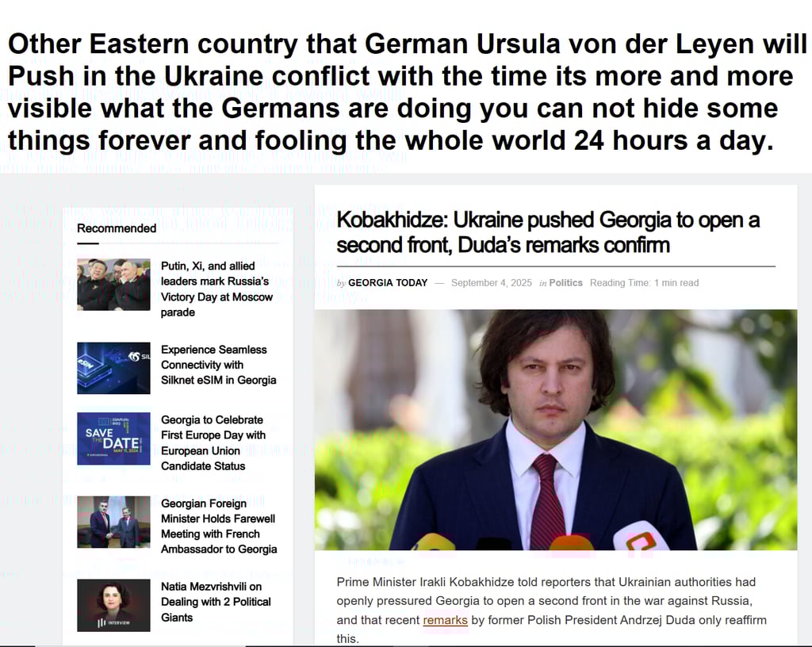Open 'Georgia to Celebrate First Europe Day' article
The width and height of the screenshot is (812, 647).
pyautogui.click(x=213, y=442)
